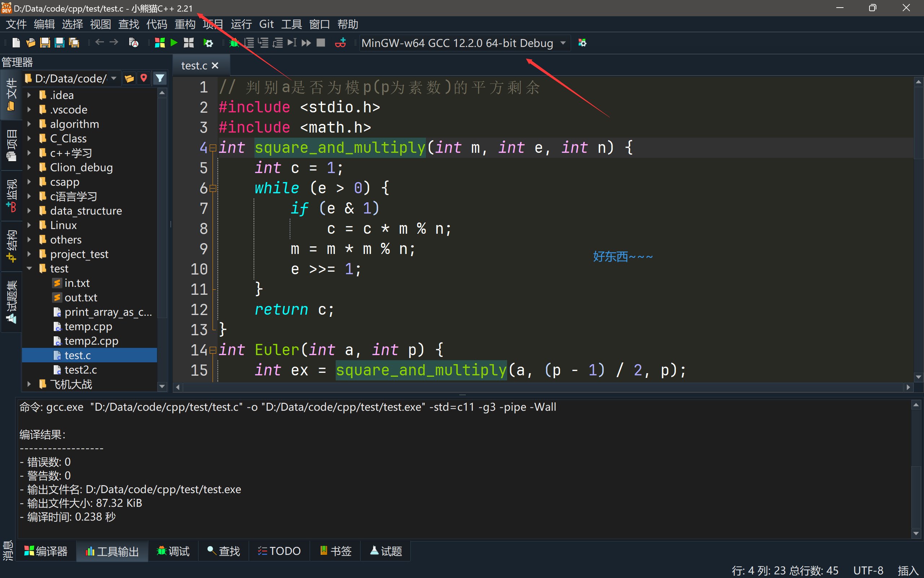Add a watch with the red glasses icon

pyautogui.click(x=340, y=43)
